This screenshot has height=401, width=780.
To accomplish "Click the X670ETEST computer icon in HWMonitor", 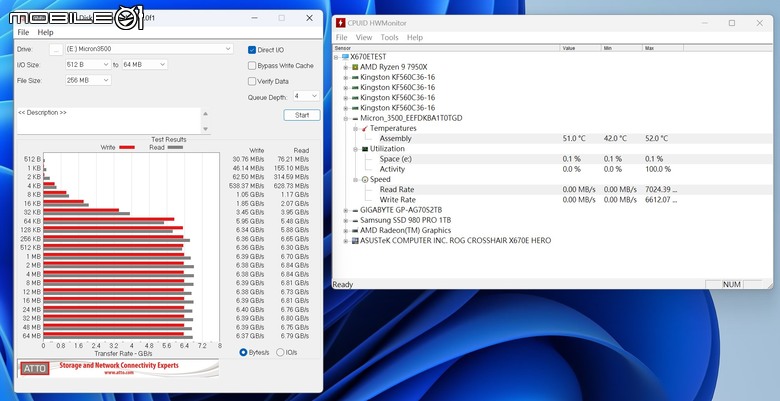I will (x=345, y=57).
